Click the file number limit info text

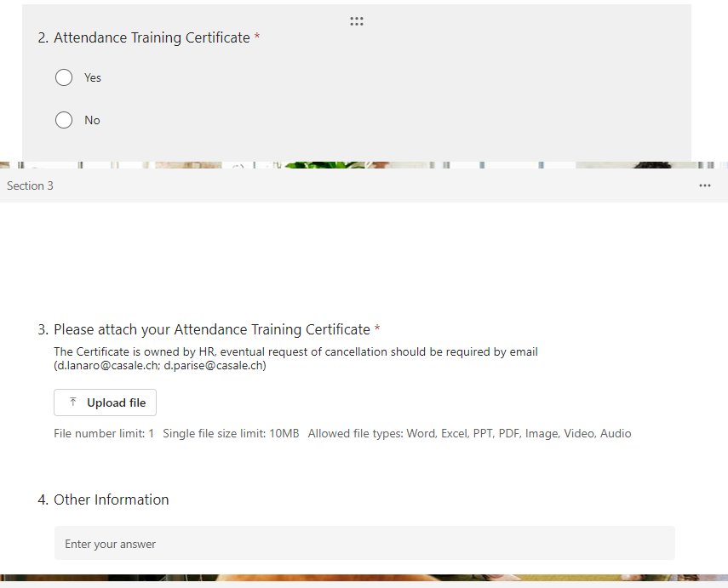click(x=104, y=433)
